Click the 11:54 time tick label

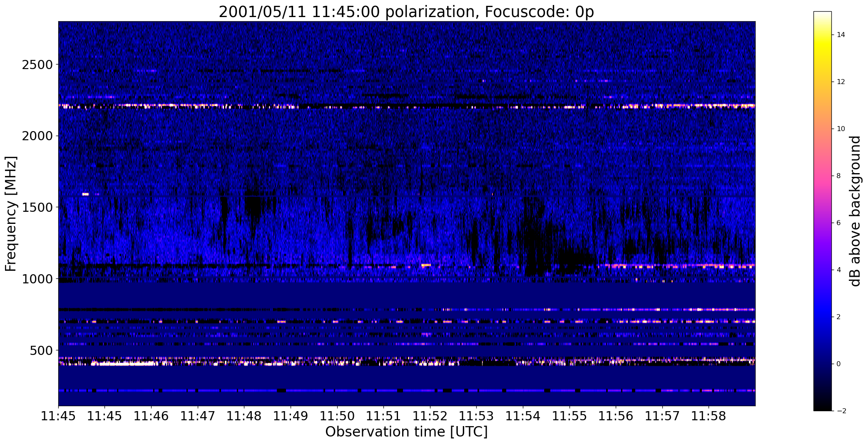[523, 416]
